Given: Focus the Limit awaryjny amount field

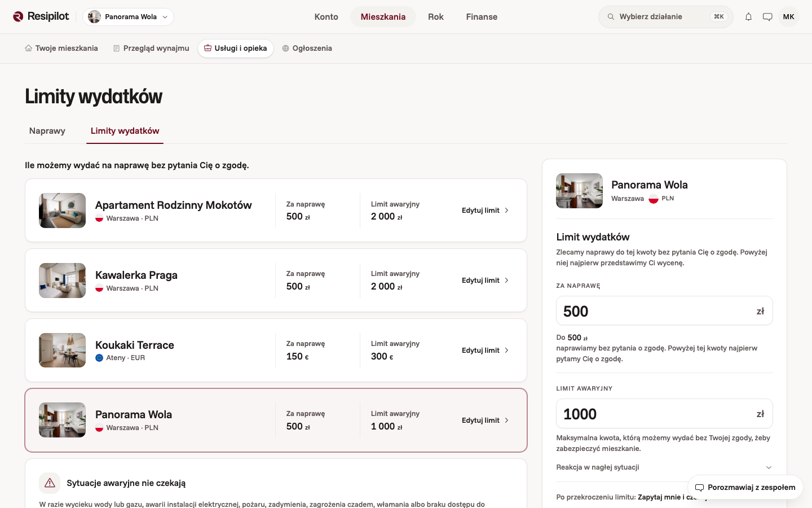Looking at the screenshot, I should [664, 414].
